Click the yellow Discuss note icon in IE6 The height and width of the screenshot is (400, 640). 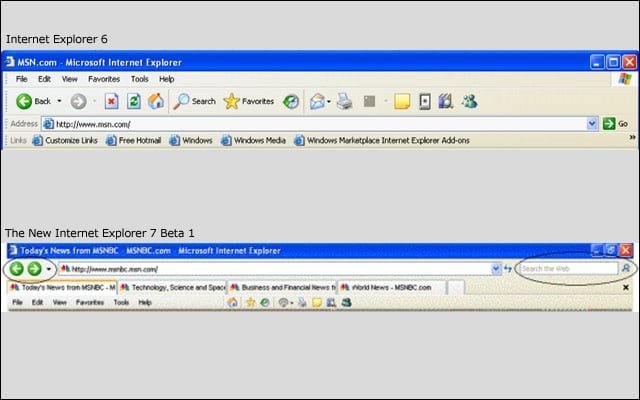(x=402, y=101)
